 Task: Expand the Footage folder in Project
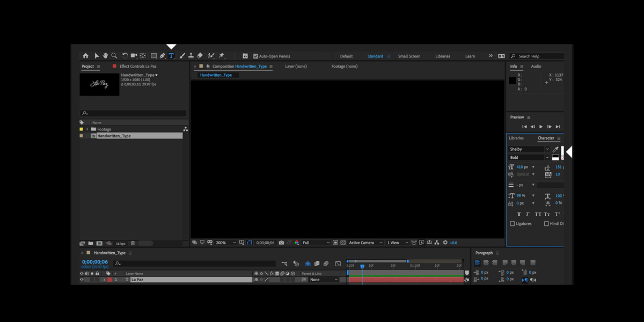87,129
